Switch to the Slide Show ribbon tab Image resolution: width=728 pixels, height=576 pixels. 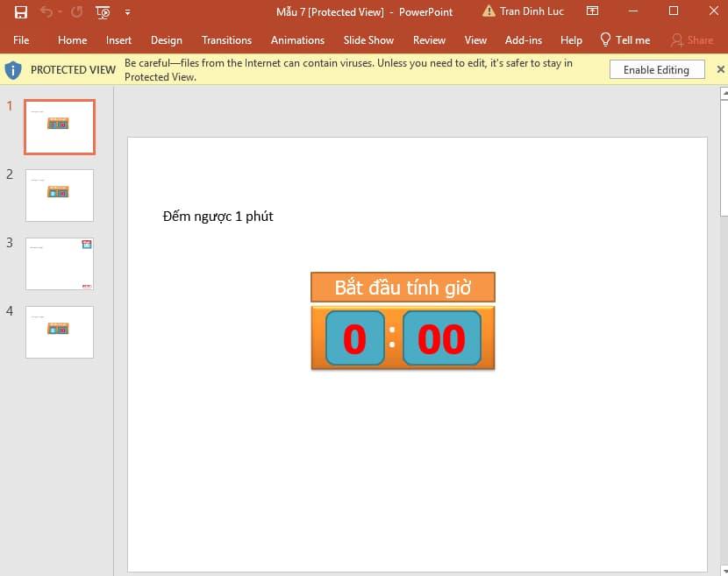pyautogui.click(x=368, y=39)
